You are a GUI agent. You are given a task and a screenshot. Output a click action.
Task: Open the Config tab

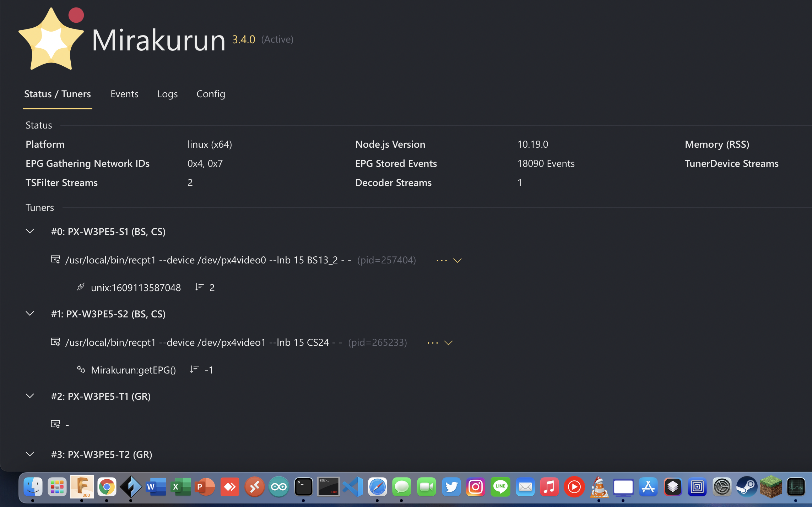click(211, 94)
